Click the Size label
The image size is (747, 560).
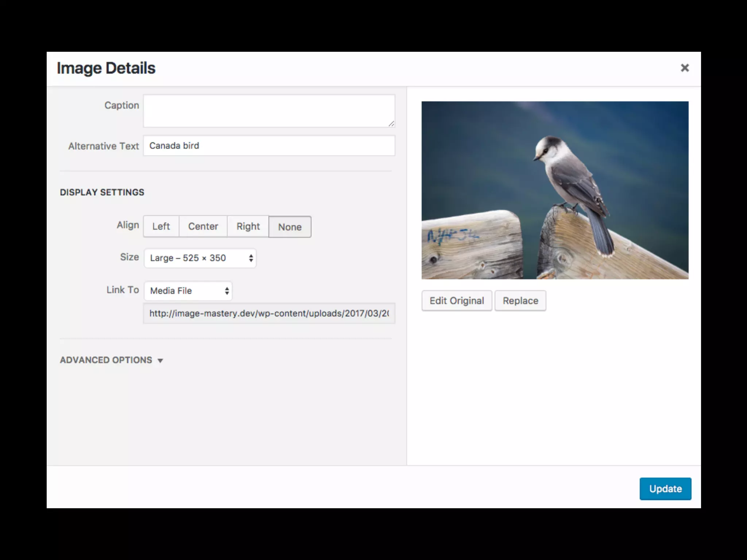point(129,257)
